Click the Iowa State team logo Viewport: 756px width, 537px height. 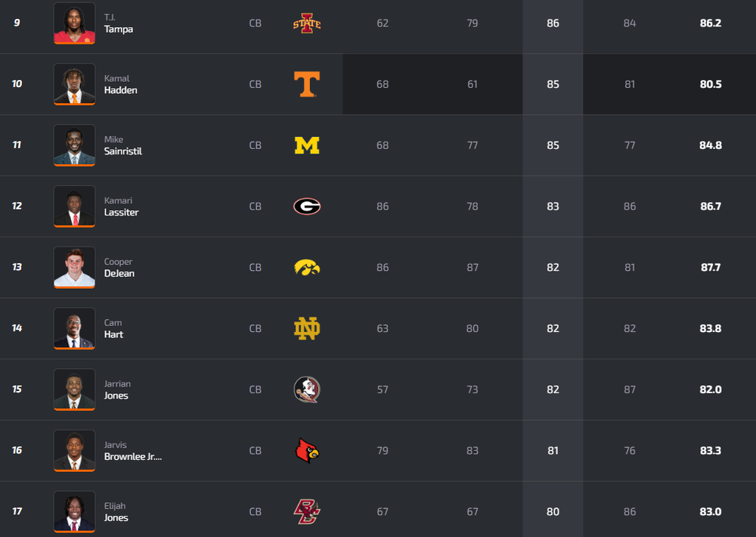point(306,23)
